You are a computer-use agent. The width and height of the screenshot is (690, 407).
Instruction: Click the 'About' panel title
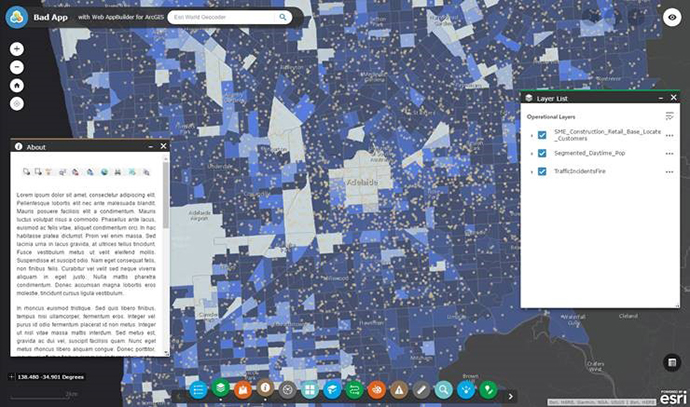pyautogui.click(x=36, y=147)
